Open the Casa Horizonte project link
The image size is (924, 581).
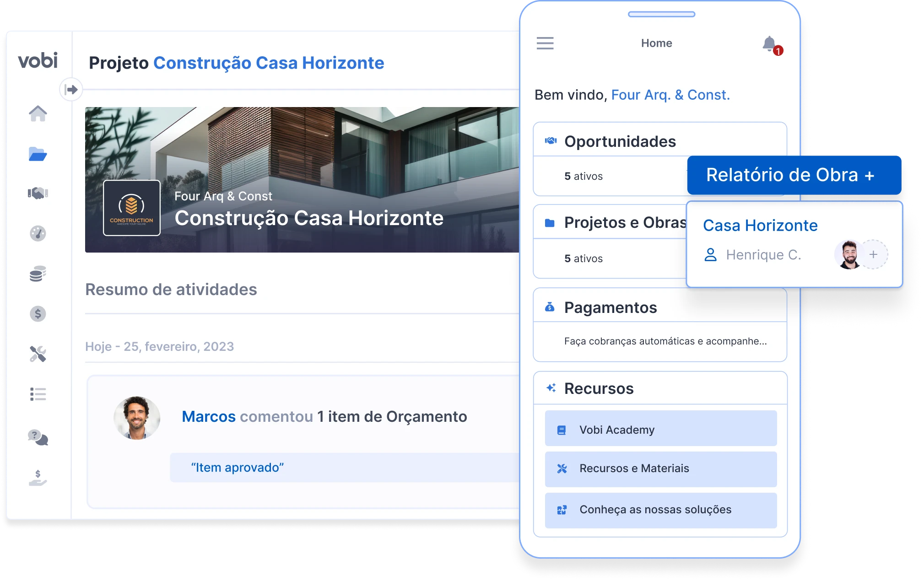point(760,225)
